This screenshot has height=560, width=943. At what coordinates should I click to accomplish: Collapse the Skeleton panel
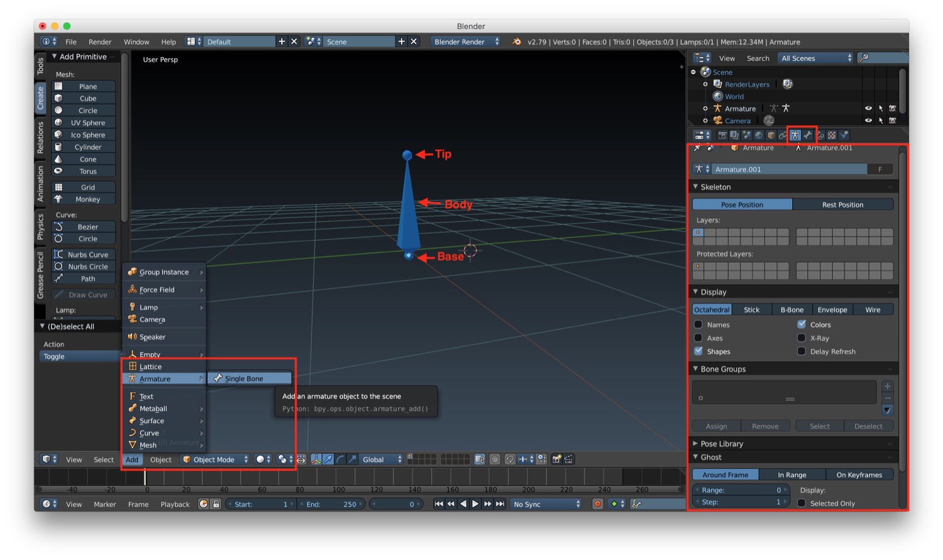pos(696,187)
